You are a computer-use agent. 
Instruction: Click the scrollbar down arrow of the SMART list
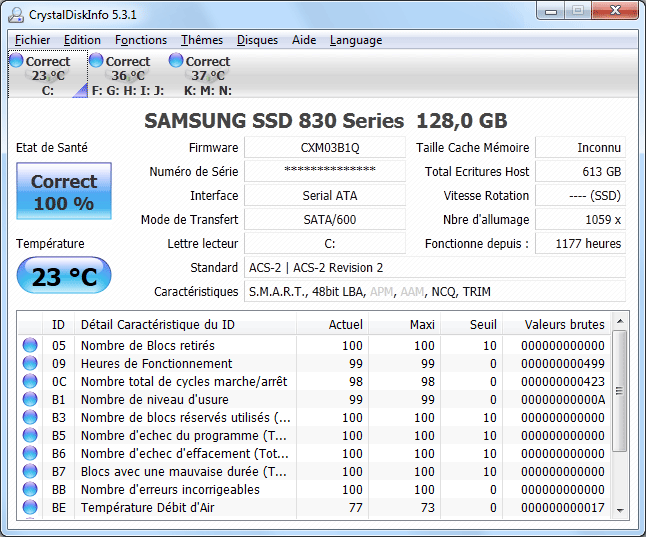[620, 511]
